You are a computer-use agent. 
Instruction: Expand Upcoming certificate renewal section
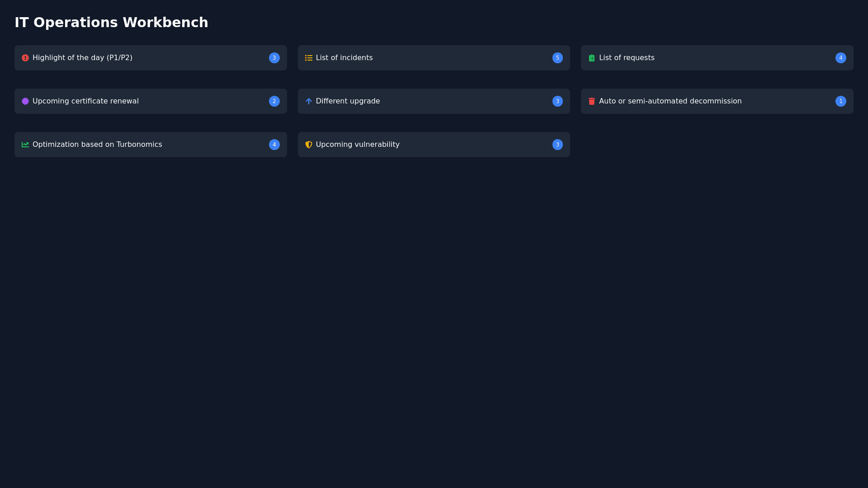click(x=85, y=101)
